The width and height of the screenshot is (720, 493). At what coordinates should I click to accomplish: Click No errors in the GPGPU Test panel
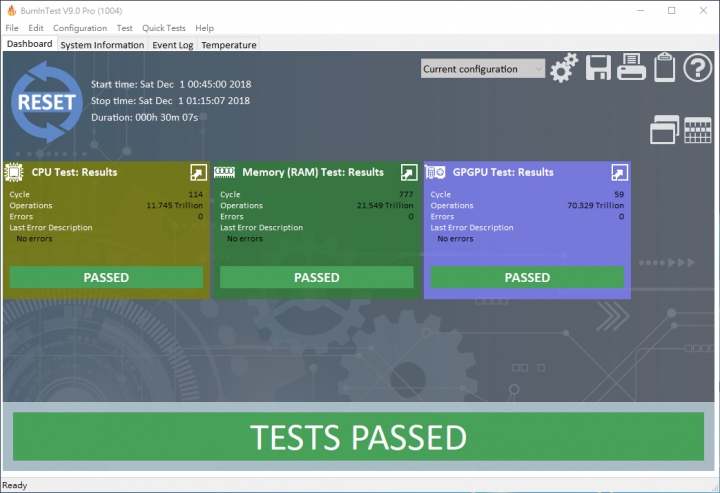[455, 239]
